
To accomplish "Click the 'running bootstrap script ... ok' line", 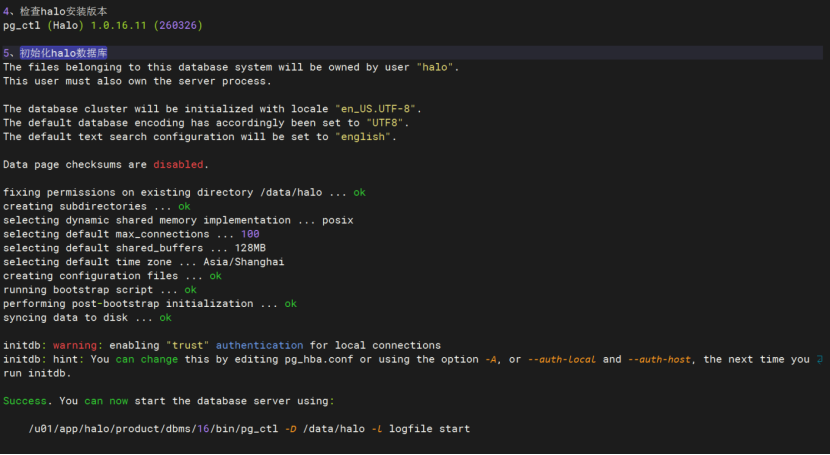I will pyautogui.click(x=100, y=290).
